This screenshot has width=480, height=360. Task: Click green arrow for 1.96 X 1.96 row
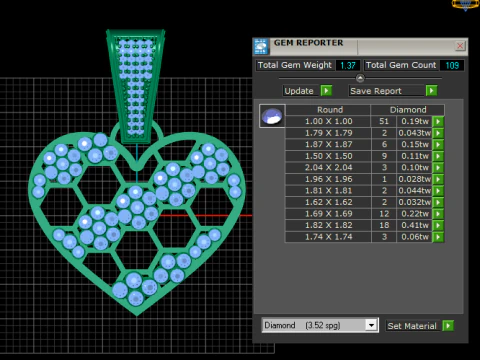point(438,179)
